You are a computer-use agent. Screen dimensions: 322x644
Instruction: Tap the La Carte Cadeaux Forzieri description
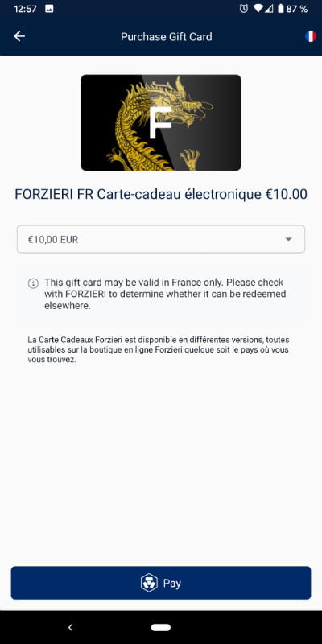pyautogui.click(x=159, y=350)
